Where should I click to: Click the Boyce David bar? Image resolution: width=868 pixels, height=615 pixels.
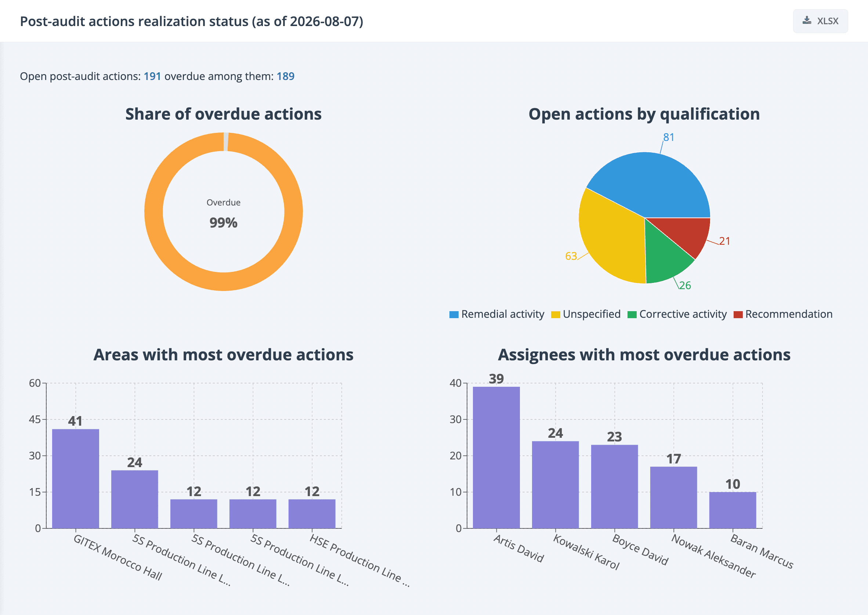tap(615, 487)
